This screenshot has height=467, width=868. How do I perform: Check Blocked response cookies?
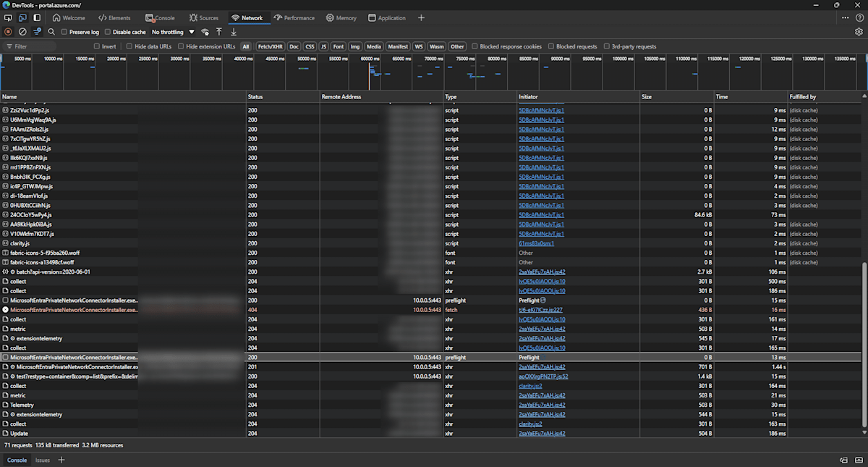click(475, 46)
